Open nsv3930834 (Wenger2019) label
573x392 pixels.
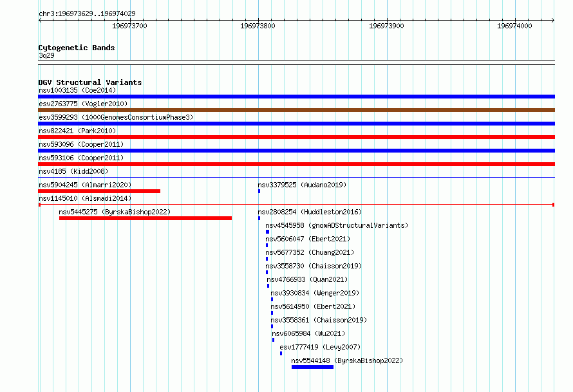(315, 293)
